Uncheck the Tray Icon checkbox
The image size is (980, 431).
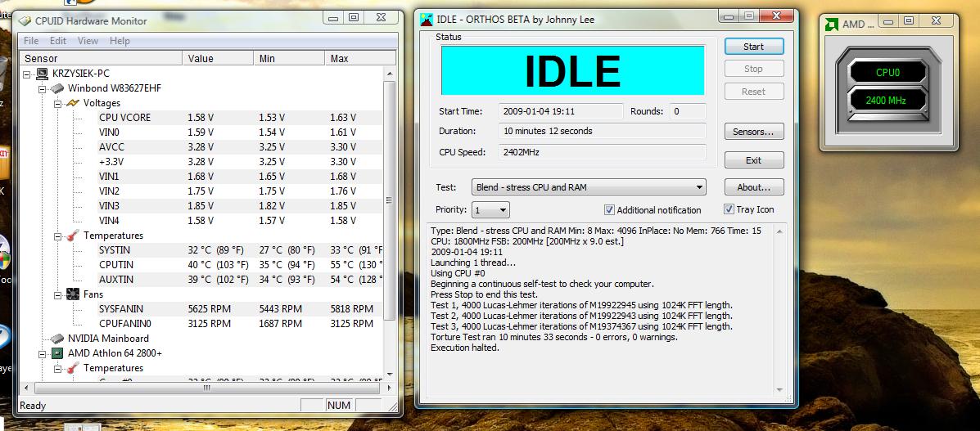729,209
